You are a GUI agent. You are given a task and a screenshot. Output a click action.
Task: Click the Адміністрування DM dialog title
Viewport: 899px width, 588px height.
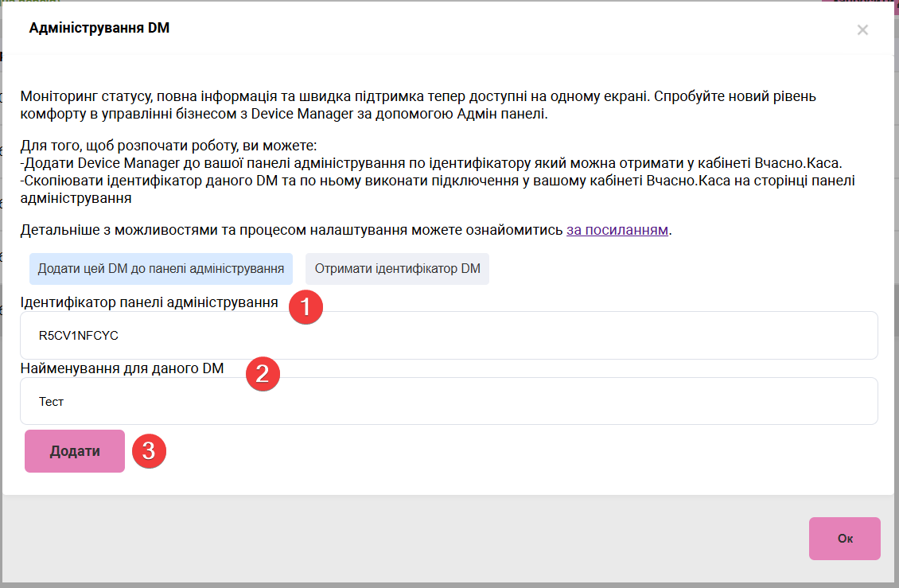coord(99,28)
